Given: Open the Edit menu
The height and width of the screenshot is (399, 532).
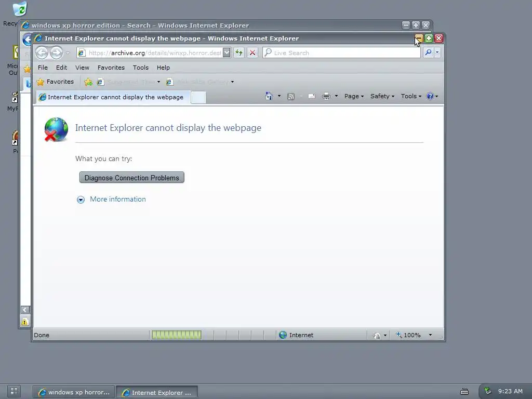Looking at the screenshot, I should (x=61, y=68).
